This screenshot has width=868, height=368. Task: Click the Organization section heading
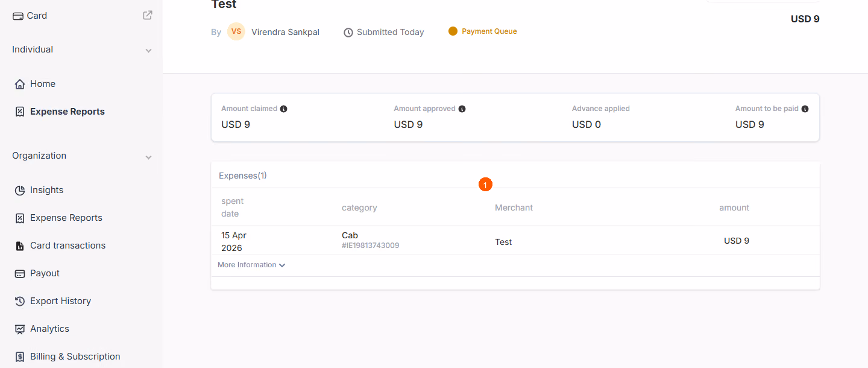point(39,156)
